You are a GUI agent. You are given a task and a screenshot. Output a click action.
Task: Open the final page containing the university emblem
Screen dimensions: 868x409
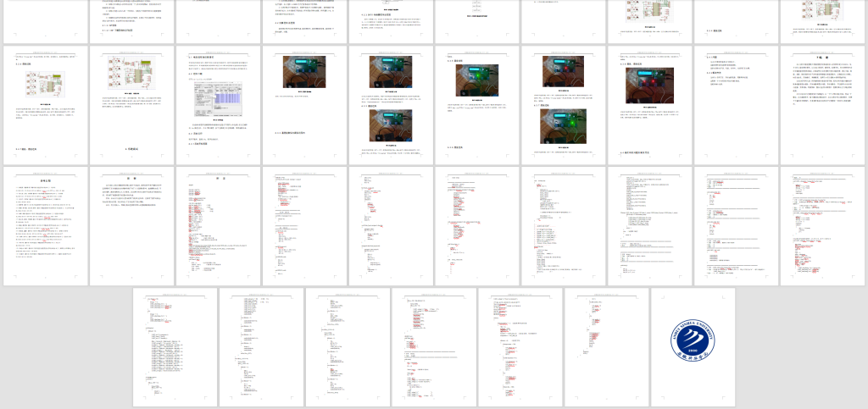click(693, 381)
